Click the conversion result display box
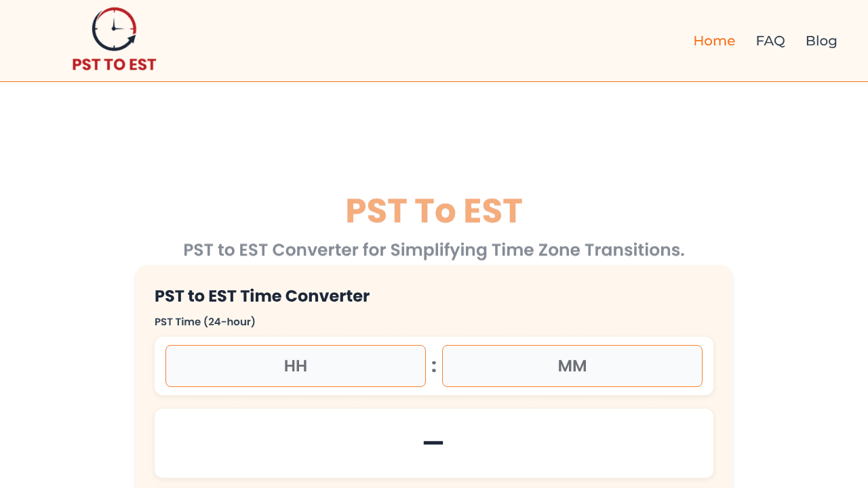 (x=434, y=443)
